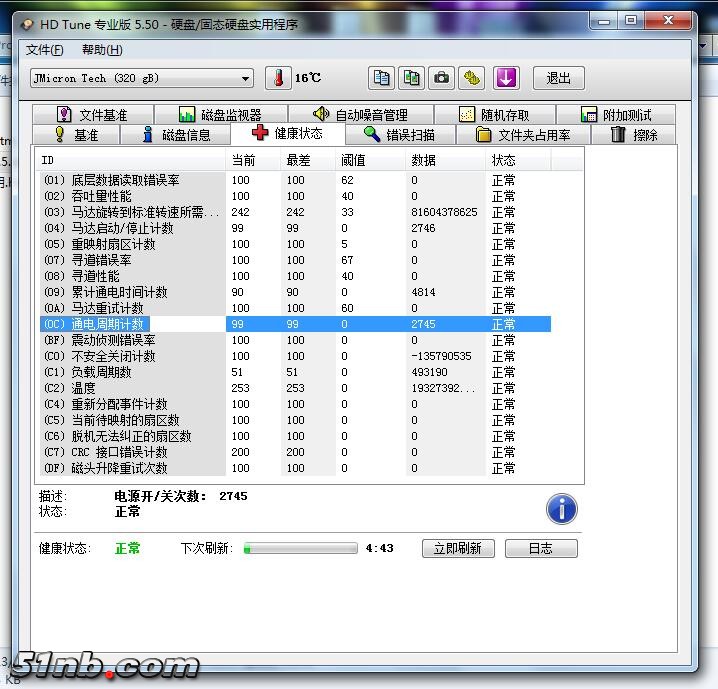Select highlighted row (0C) 通电周期计数
718x689 pixels.
click(295, 324)
